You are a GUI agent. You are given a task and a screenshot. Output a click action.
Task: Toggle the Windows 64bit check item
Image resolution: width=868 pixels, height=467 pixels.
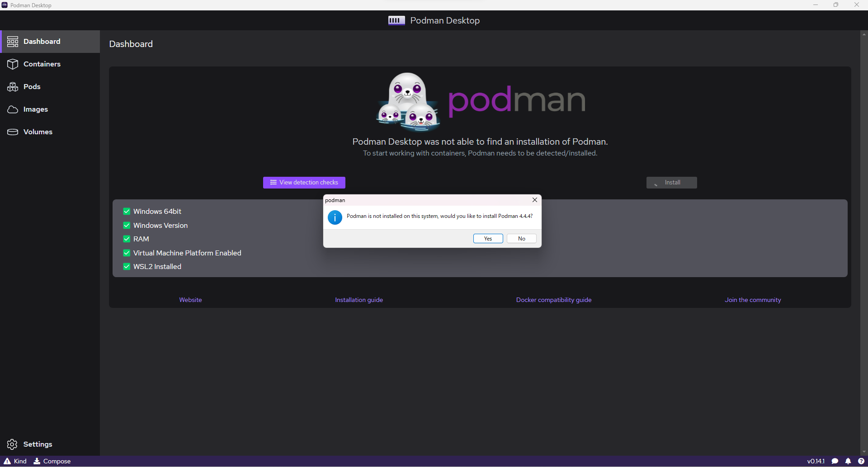point(127,211)
